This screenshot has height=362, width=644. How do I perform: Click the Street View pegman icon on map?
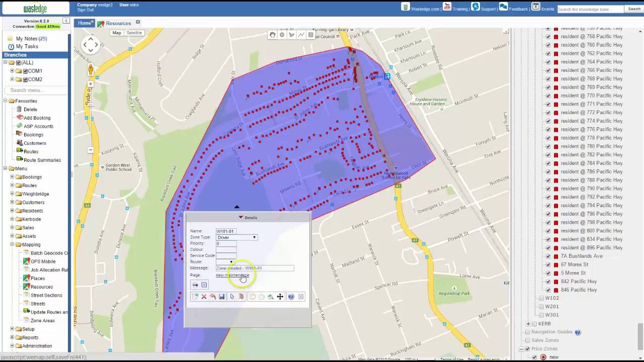[x=91, y=70]
